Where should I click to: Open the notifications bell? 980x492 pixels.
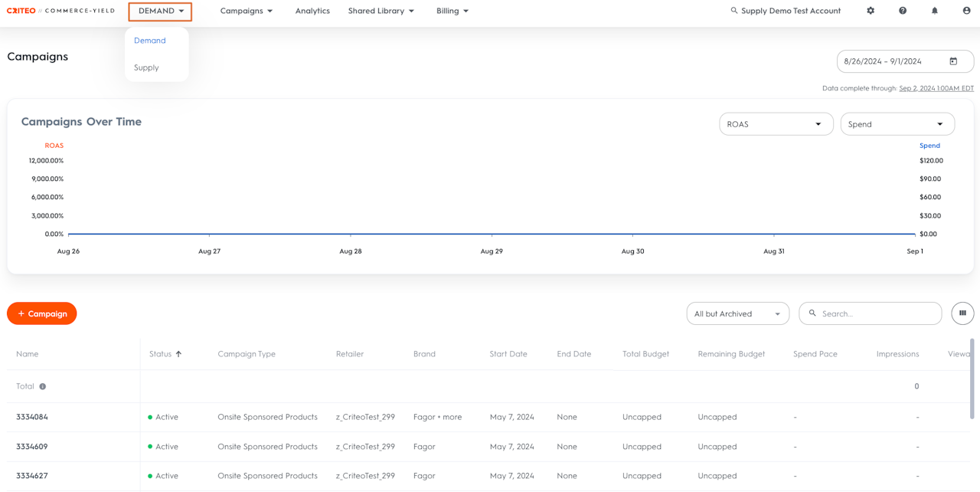(x=935, y=11)
